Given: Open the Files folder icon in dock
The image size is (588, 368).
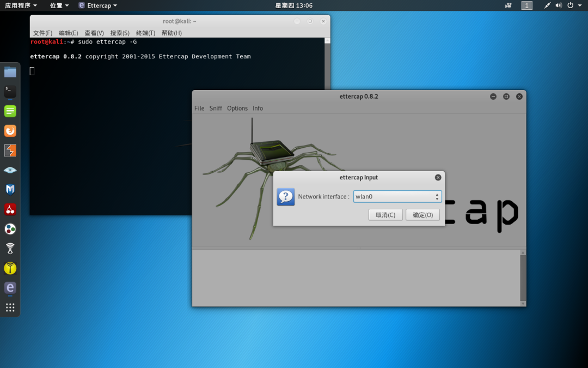Looking at the screenshot, I should tap(10, 72).
